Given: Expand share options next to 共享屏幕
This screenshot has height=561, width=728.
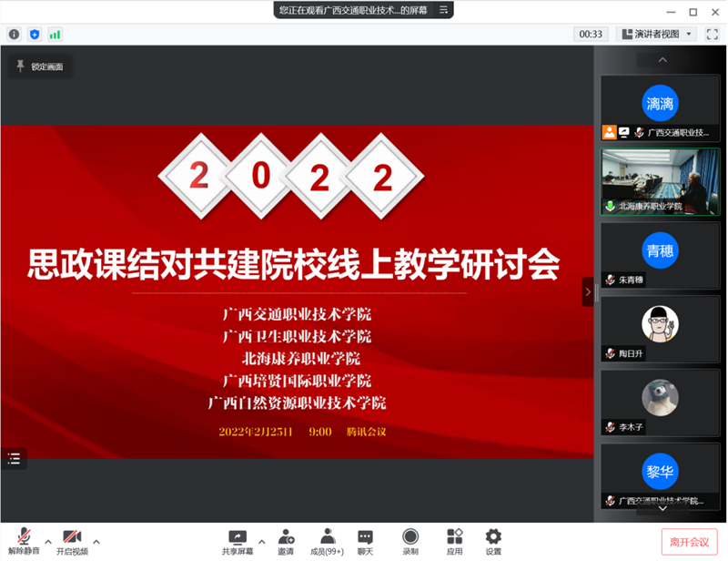Looking at the screenshot, I should (262, 542).
